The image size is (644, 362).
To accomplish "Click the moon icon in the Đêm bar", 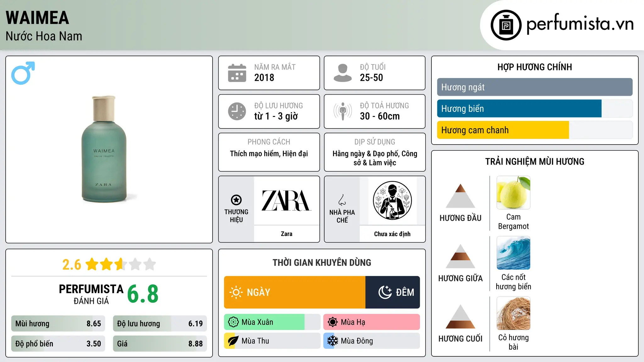I will click(x=385, y=292).
